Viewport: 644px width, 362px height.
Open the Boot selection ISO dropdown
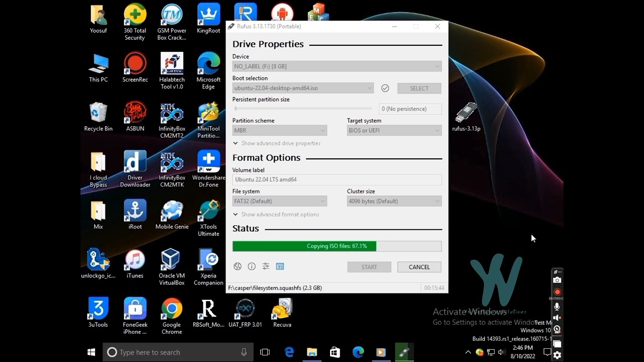(303, 88)
